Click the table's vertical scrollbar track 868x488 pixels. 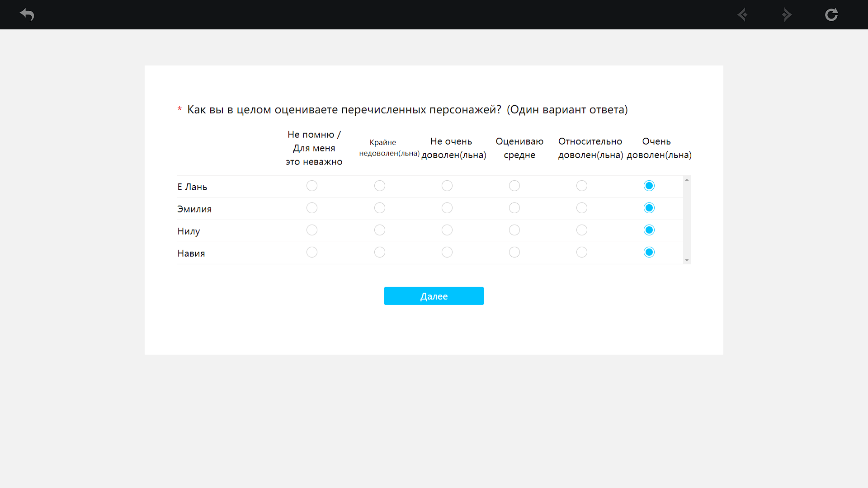coord(687,220)
